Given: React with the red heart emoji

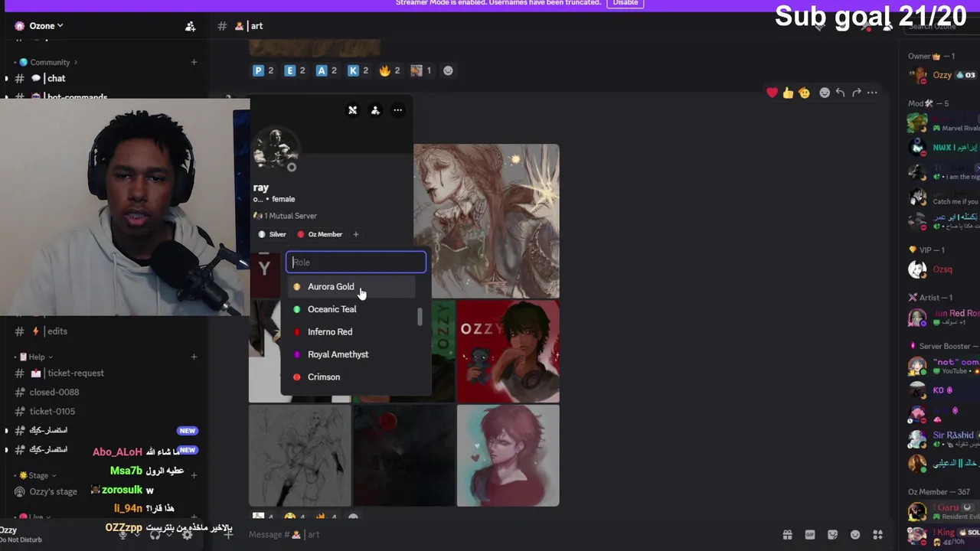Looking at the screenshot, I should (x=772, y=93).
